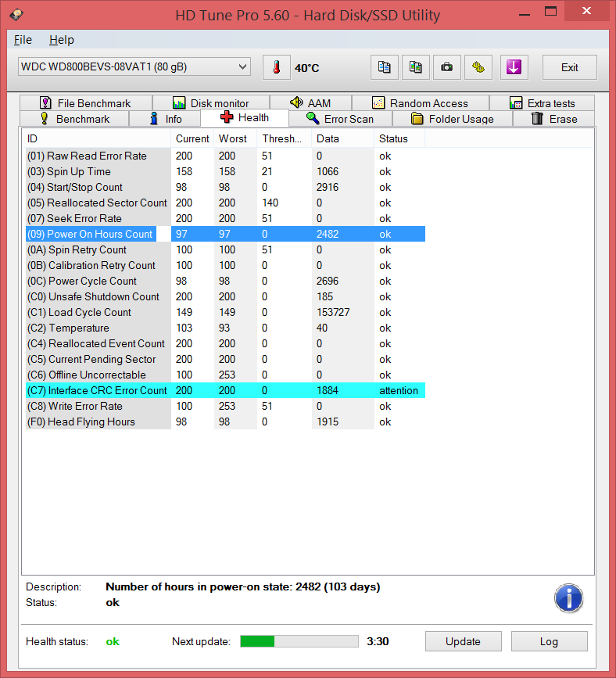This screenshot has height=678, width=616.
Task: Click the Log button
Action: (549, 641)
